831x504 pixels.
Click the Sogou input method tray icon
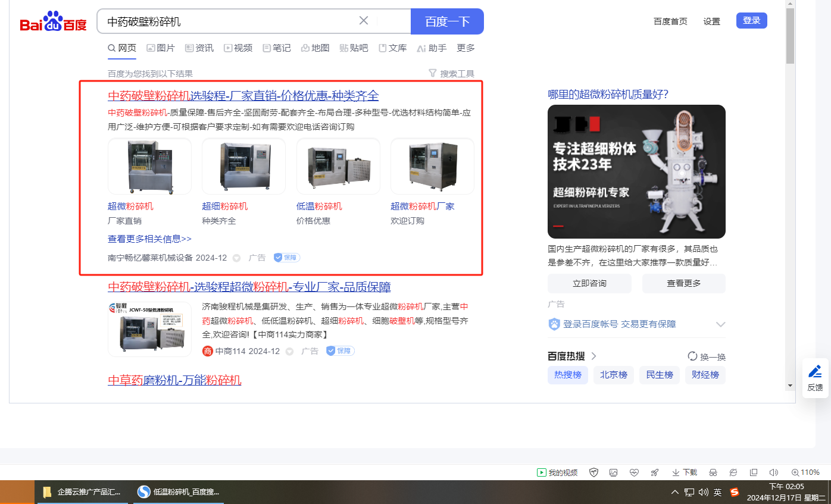(x=735, y=492)
